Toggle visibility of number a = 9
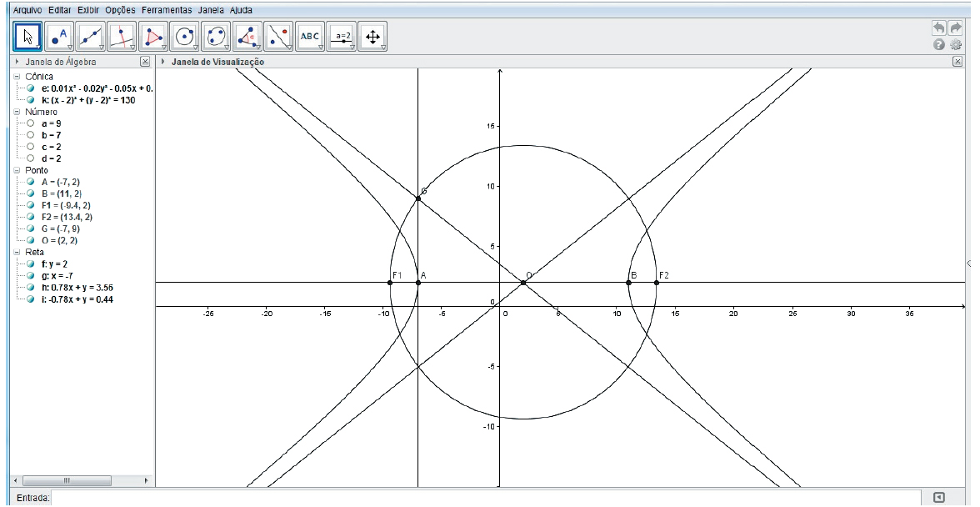 click(x=31, y=123)
